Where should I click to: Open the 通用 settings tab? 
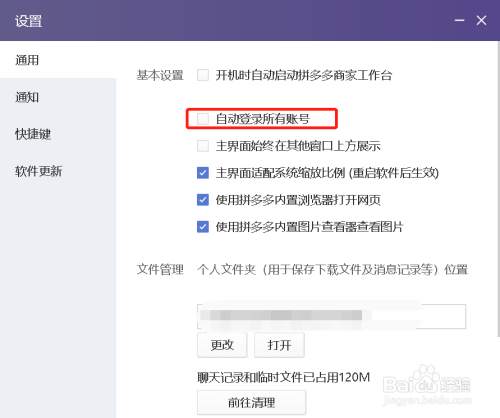[58, 60]
